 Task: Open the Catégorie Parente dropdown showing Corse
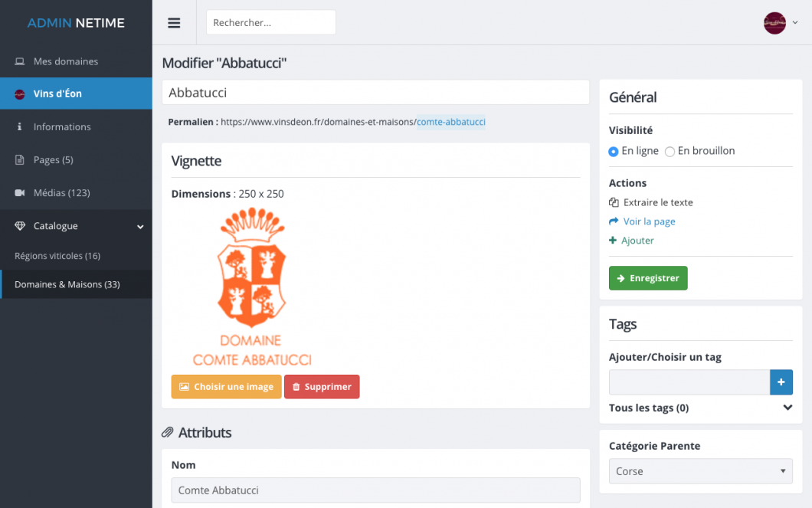(701, 471)
